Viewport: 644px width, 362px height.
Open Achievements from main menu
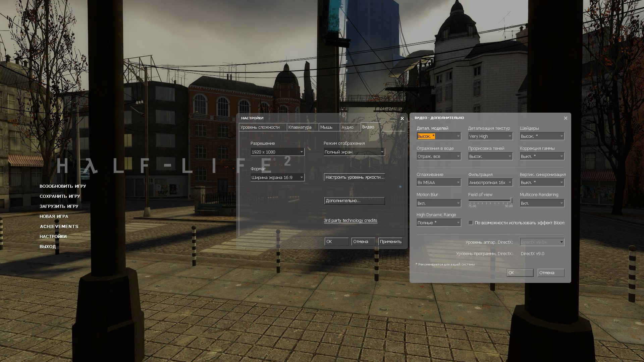[59, 227]
